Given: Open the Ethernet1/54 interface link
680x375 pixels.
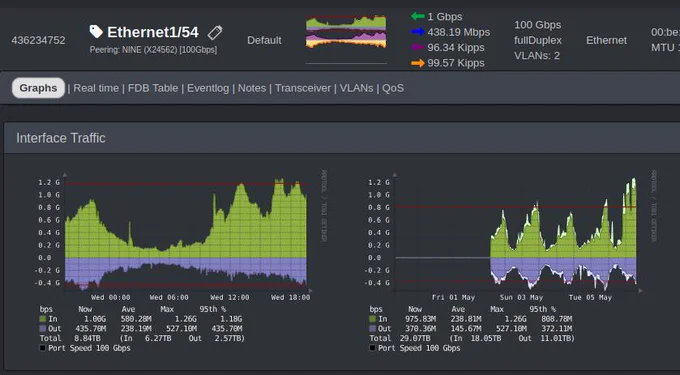Looking at the screenshot, I should pyautogui.click(x=153, y=32).
